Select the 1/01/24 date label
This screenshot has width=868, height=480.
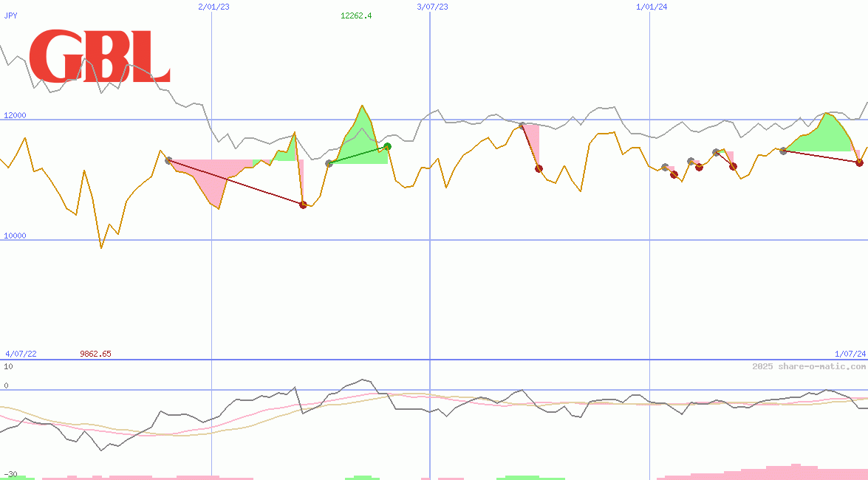652,7
